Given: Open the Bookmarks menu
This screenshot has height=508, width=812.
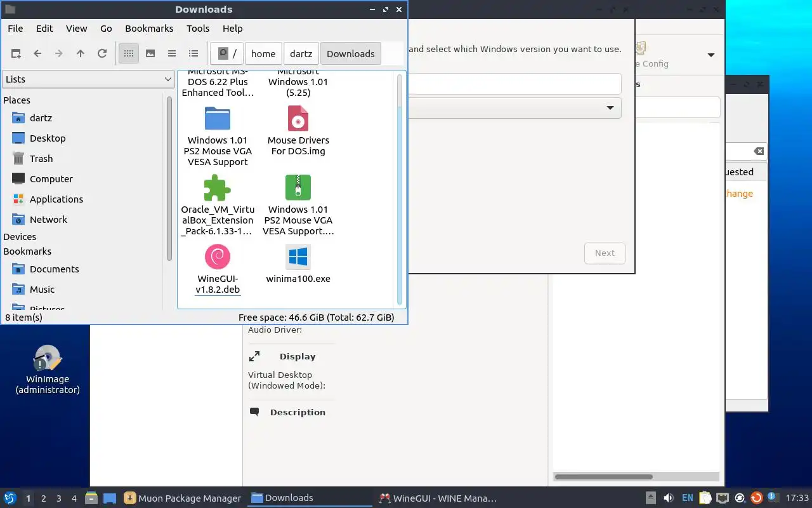Looking at the screenshot, I should (149, 29).
